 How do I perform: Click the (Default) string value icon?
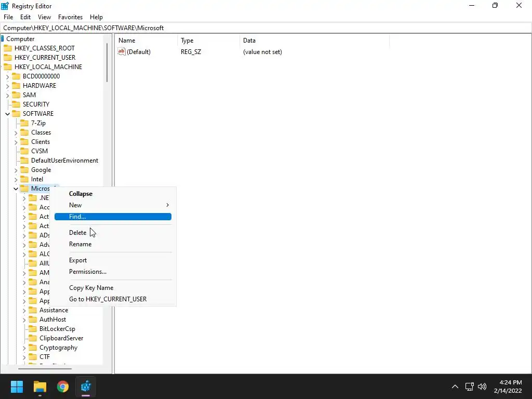(122, 51)
